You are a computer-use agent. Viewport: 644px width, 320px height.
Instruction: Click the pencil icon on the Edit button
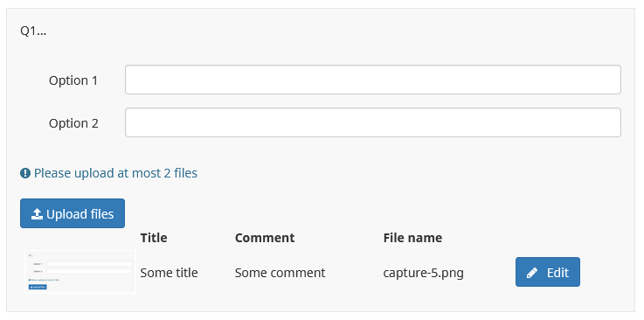point(532,273)
